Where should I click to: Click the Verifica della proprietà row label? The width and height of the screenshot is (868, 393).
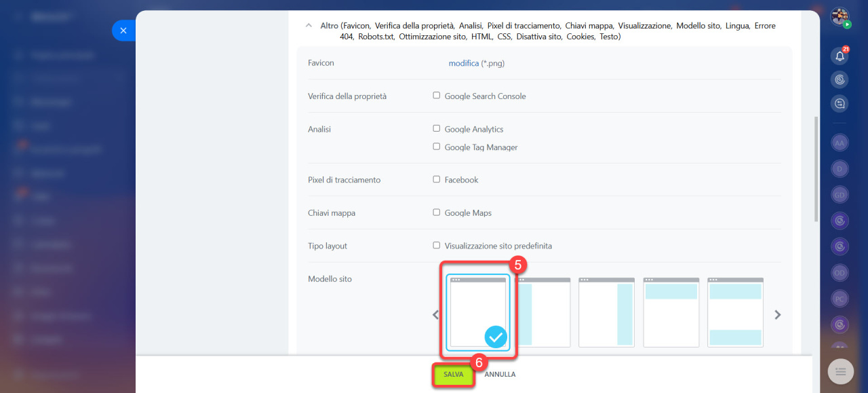coord(347,96)
